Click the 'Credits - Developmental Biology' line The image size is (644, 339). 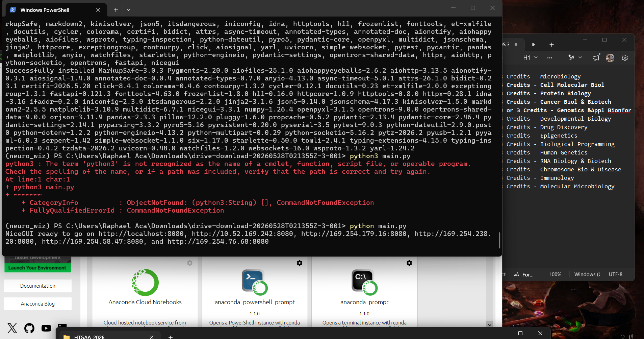559,119
